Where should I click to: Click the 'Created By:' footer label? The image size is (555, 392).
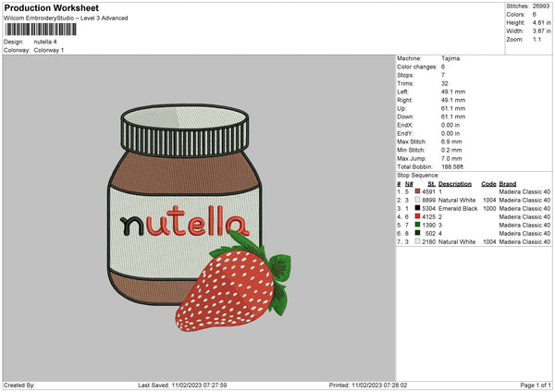tap(19, 385)
